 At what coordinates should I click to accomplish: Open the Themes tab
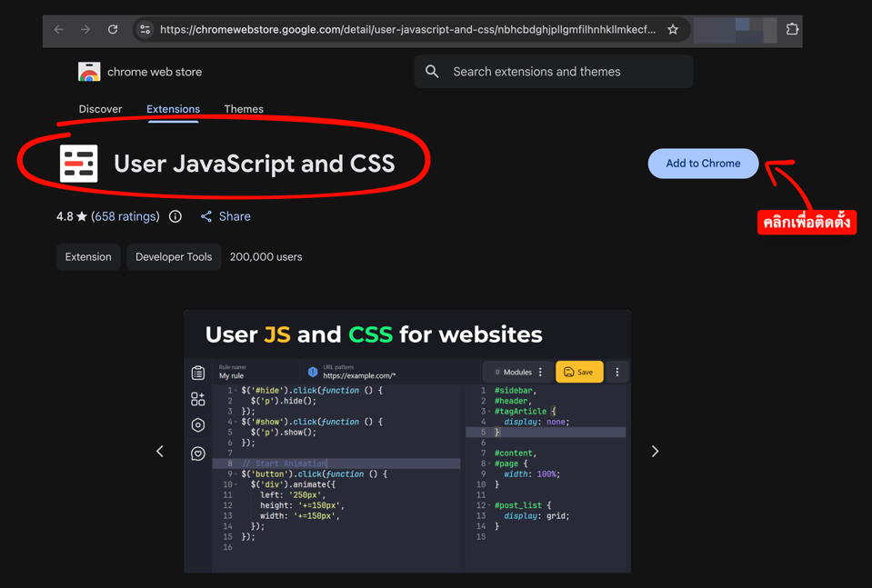(x=244, y=109)
